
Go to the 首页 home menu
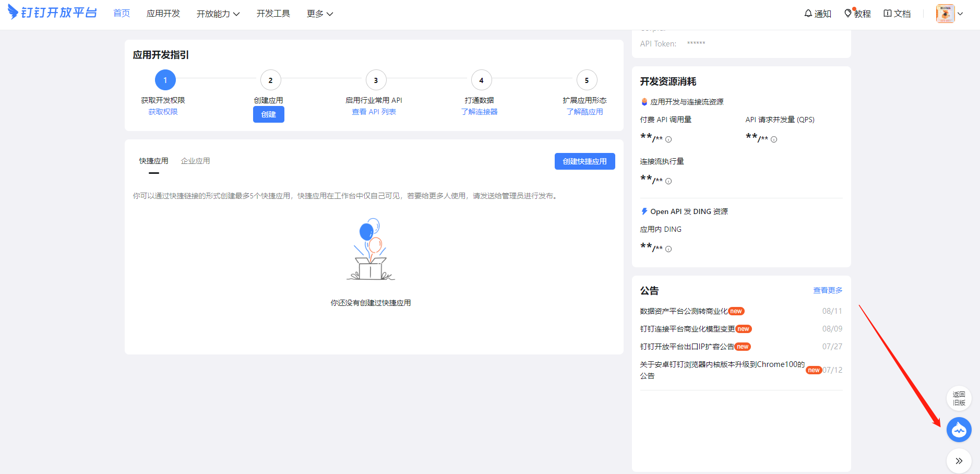pyautogui.click(x=122, y=13)
